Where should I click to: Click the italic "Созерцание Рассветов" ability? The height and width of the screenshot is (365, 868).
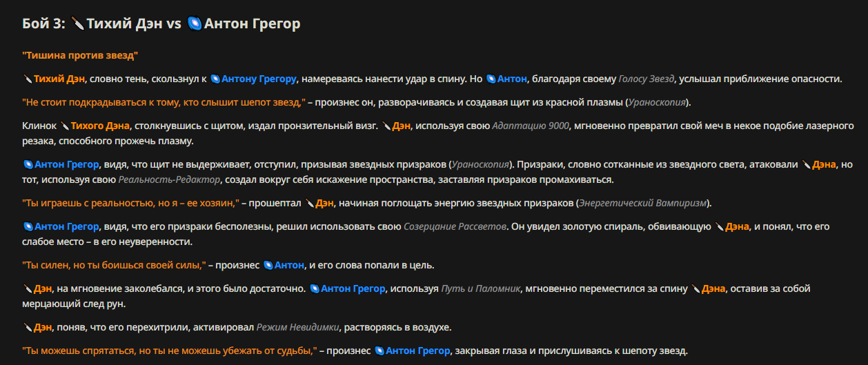click(455, 226)
